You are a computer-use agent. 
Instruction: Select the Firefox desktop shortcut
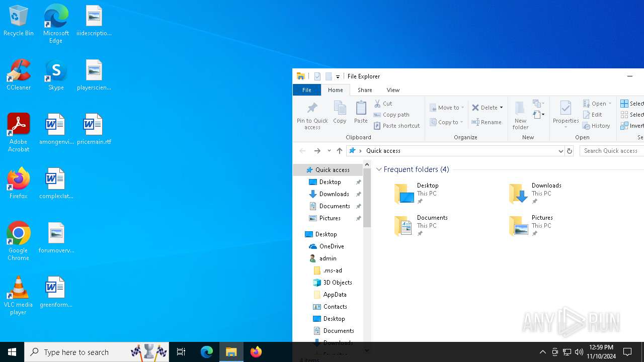[x=19, y=184]
